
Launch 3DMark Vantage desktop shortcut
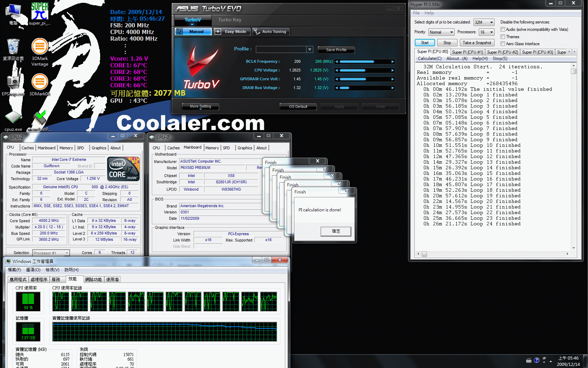click(x=40, y=52)
